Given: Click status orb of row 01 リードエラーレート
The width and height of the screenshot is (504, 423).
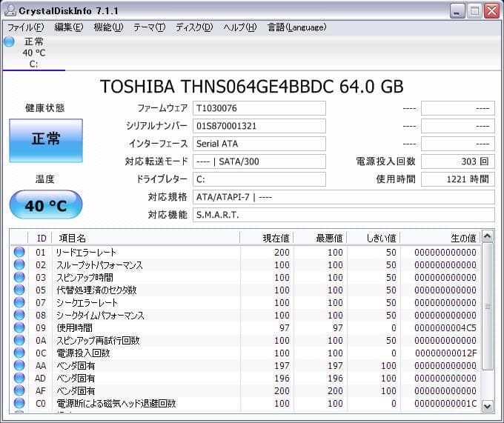Looking at the screenshot, I should [19, 252].
